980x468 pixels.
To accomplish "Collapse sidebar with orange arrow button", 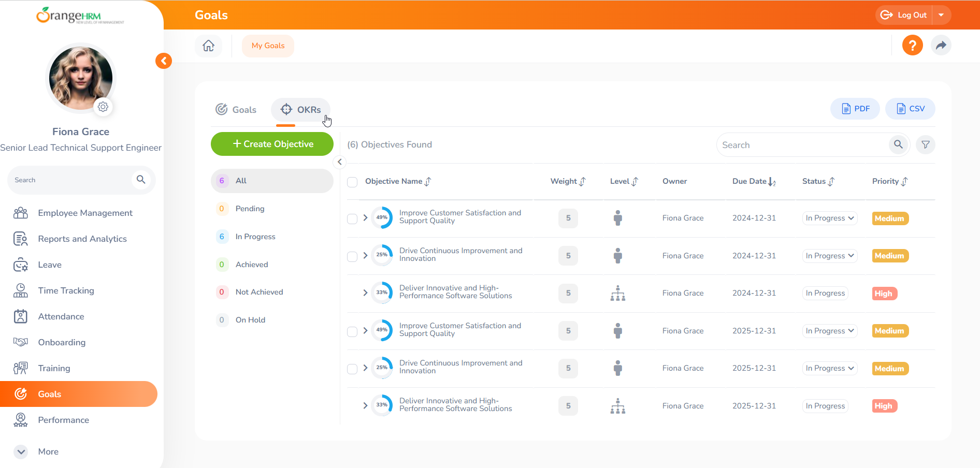I will pyautogui.click(x=164, y=61).
